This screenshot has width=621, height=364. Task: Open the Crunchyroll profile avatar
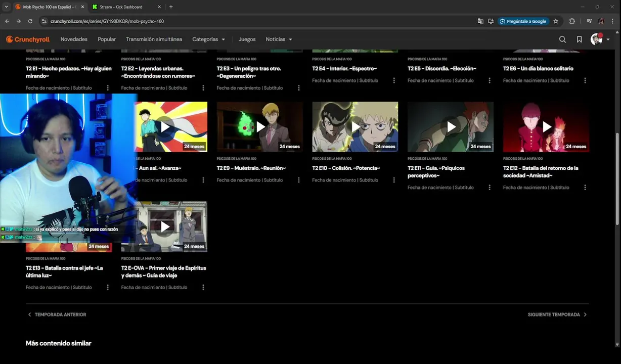pyautogui.click(x=597, y=39)
